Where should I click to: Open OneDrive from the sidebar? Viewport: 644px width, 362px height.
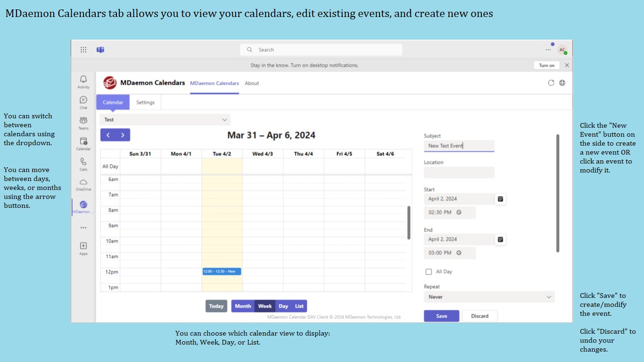[x=83, y=182]
